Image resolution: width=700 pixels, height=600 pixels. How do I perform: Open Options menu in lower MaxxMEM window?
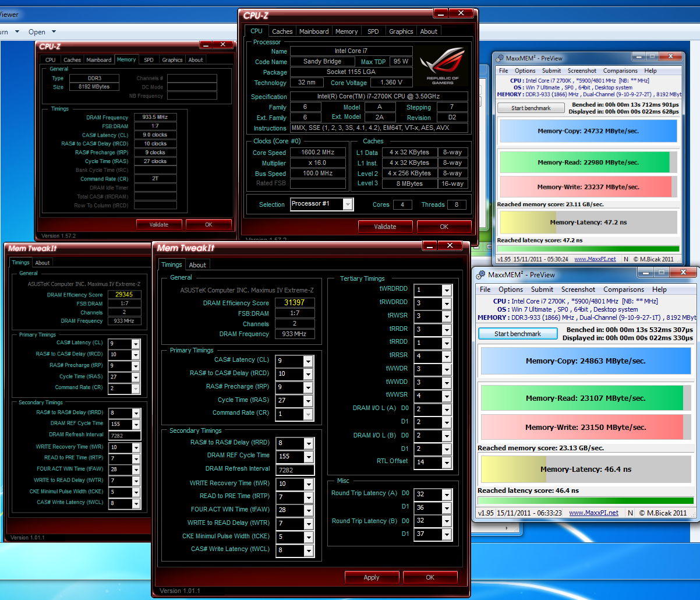point(511,290)
